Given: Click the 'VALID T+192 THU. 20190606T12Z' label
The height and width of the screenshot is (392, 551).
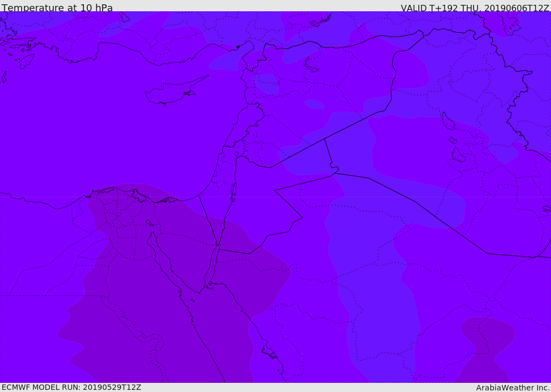Looking at the screenshot, I should pos(475,8).
